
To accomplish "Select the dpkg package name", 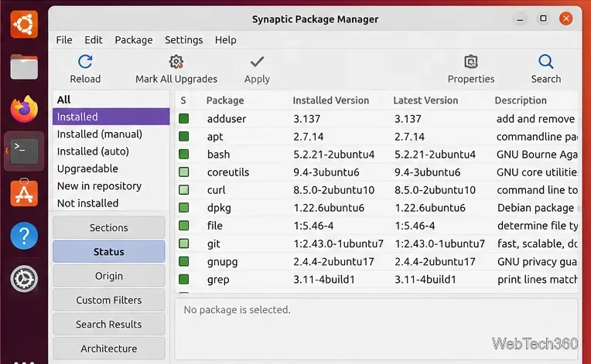I will pyautogui.click(x=219, y=208).
